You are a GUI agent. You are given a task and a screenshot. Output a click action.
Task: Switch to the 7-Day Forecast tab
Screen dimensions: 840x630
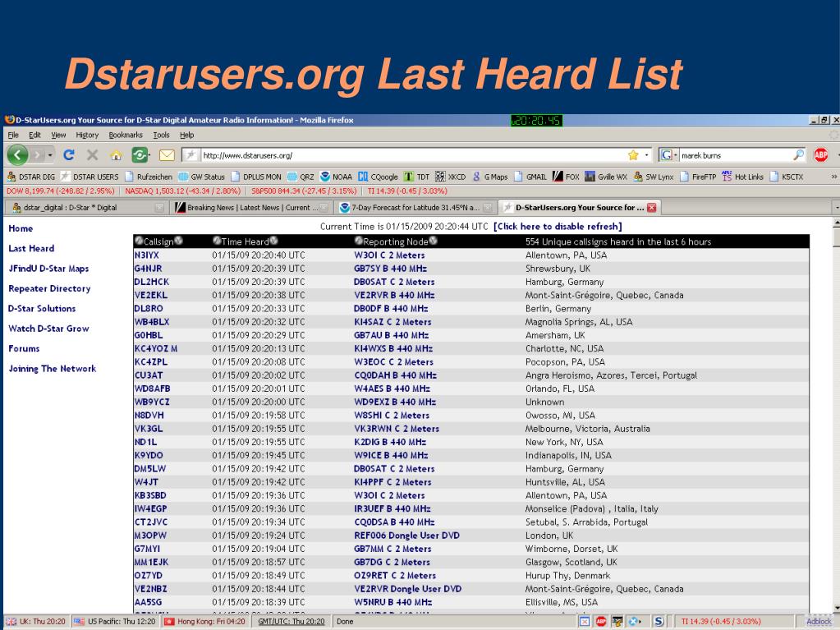coord(415,207)
